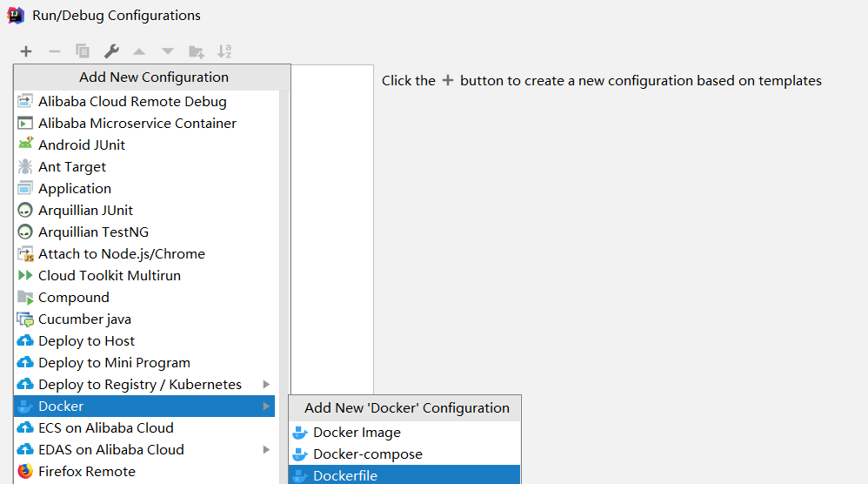Select the Compound configuration type

[144, 298]
